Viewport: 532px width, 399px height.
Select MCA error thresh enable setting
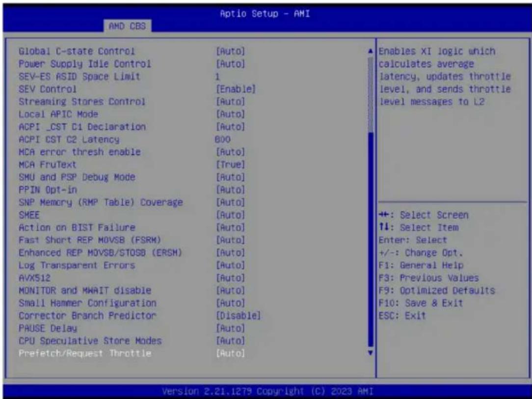coord(80,152)
